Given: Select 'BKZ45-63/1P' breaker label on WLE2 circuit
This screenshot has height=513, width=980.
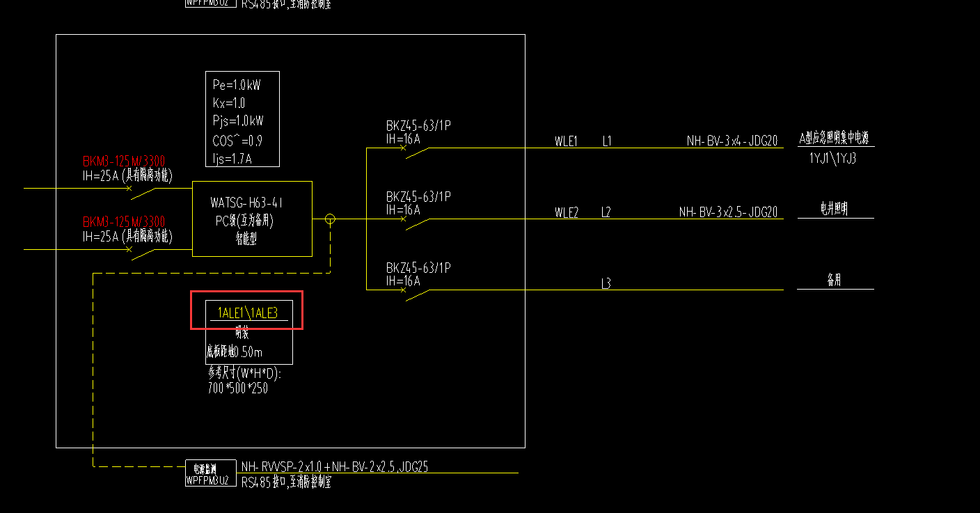Looking at the screenshot, I should (x=419, y=198).
